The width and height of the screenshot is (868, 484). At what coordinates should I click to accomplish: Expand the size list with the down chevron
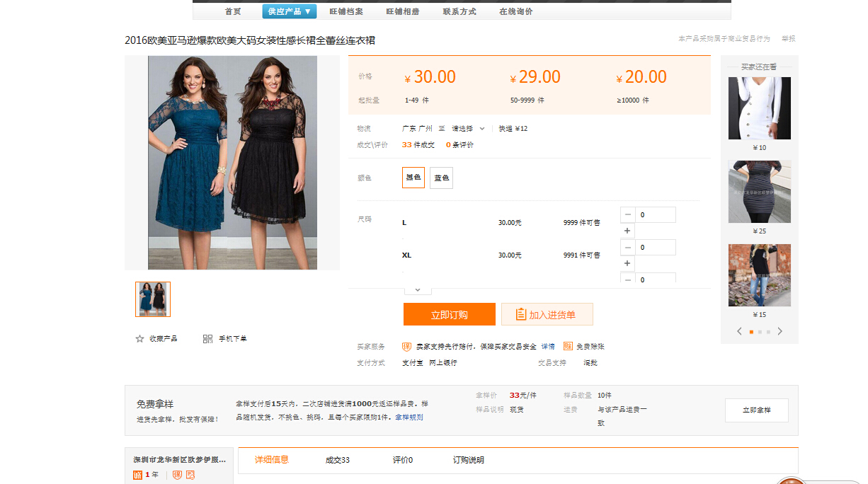(x=418, y=289)
